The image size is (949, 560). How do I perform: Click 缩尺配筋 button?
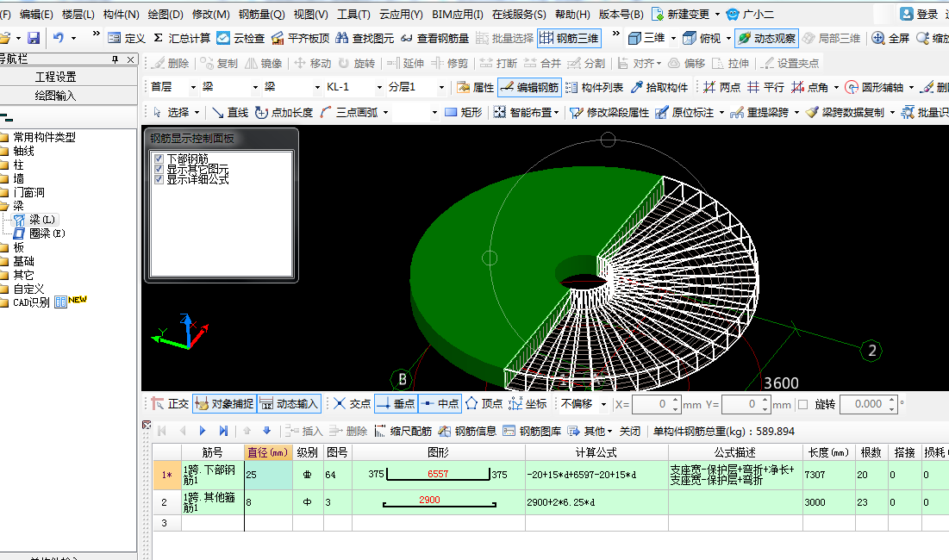pos(403,431)
